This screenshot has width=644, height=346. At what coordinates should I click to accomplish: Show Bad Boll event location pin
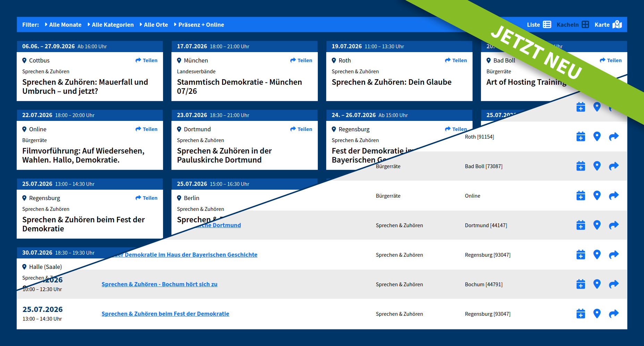[597, 166]
